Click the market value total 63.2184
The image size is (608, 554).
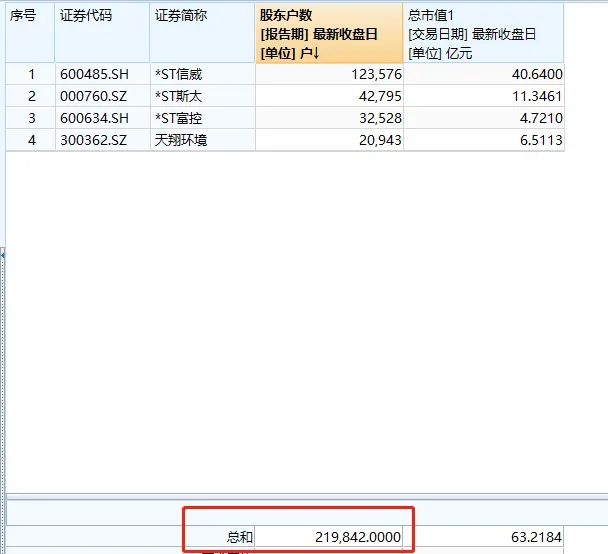pos(536,537)
